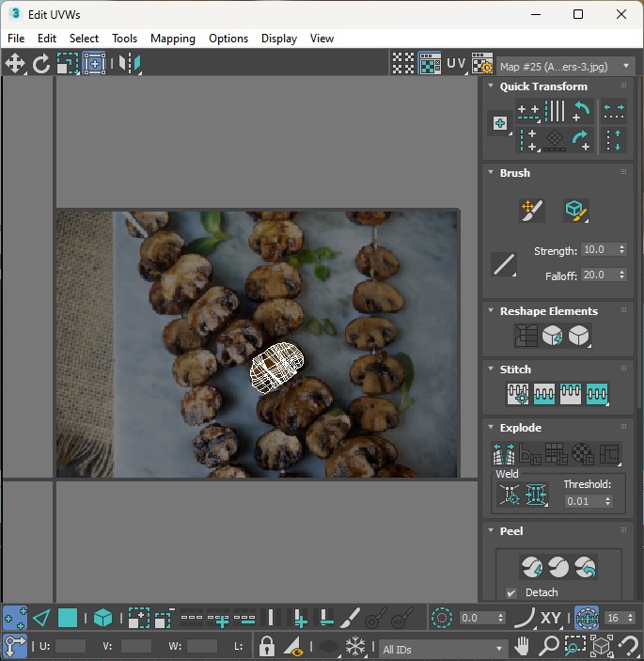Image resolution: width=644 pixels, height=661 pixels.
Task: Rotate clockwise 90 around pivot
Action: point(582,140)
